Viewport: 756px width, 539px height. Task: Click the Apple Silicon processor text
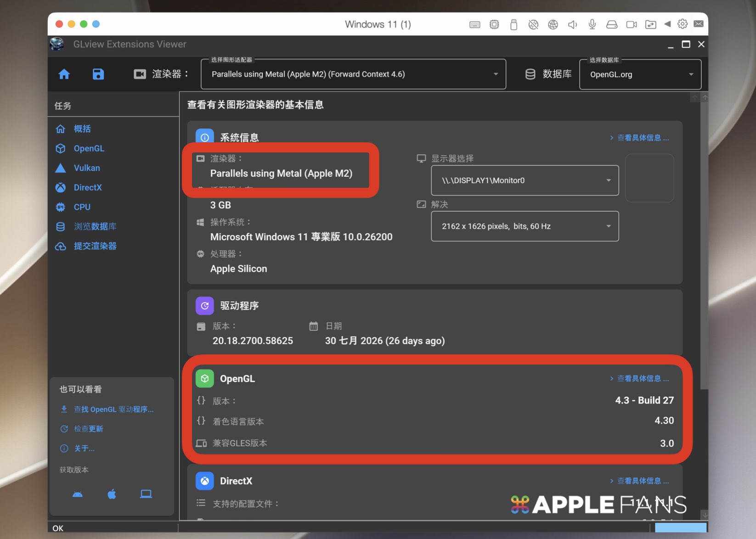coord(238,269)
